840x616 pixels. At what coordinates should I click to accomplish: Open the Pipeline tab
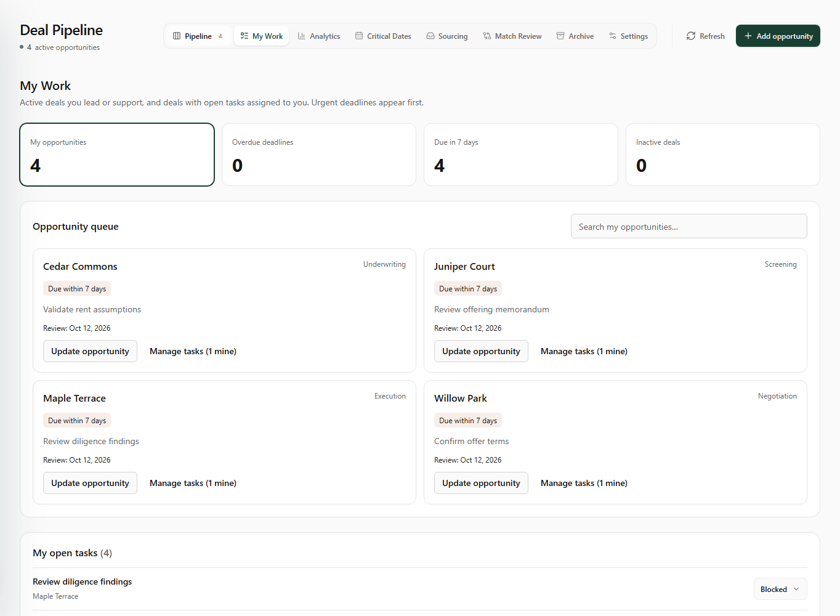pos(198,36)
